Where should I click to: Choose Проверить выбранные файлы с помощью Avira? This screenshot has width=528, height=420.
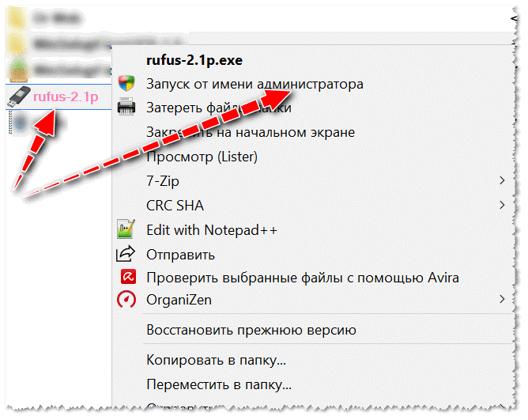click(x=303, y=278)
